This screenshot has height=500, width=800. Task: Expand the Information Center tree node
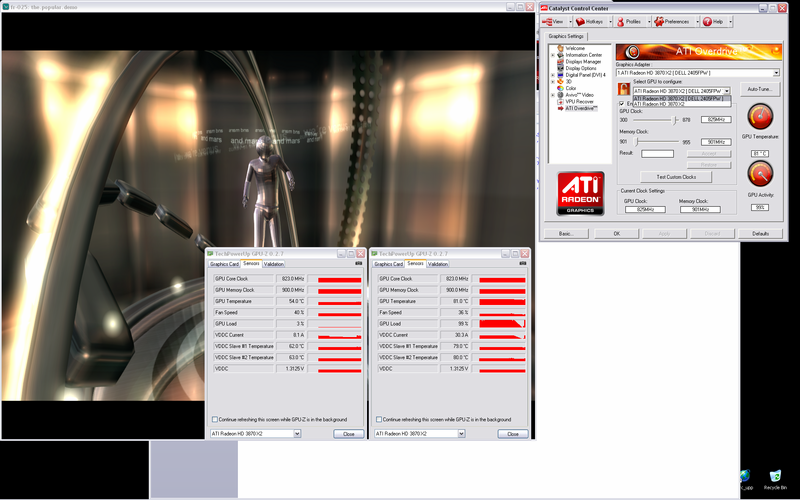tap(553, 54)
